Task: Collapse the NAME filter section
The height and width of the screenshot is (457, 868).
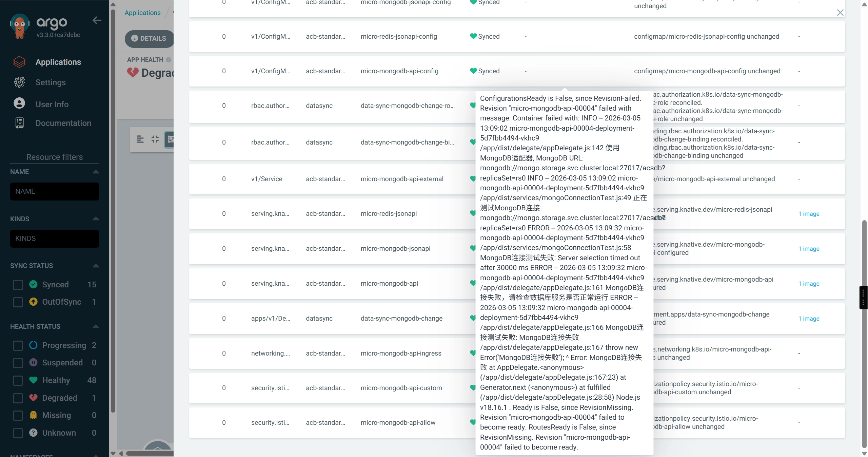Action: tap(96, 172)
